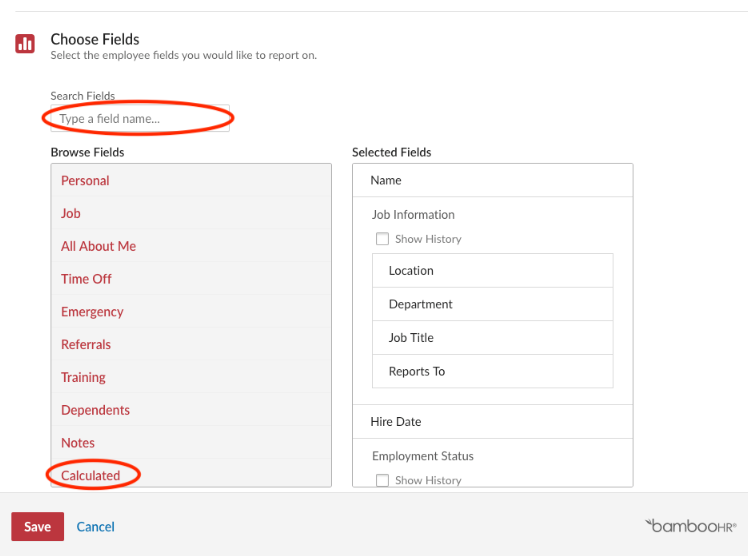Click the BambooHR logo
748x556 pixels.
pyautogui.click(x=691, y=526)
